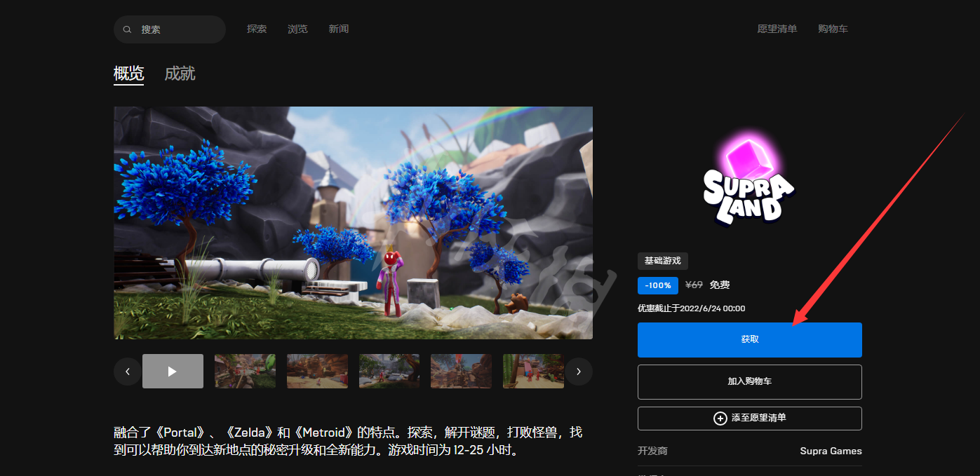Click the 优惠截止于2022/6/24 00:00 text
The width and height of the screenshot is (980, 476).
pos(691,308)
